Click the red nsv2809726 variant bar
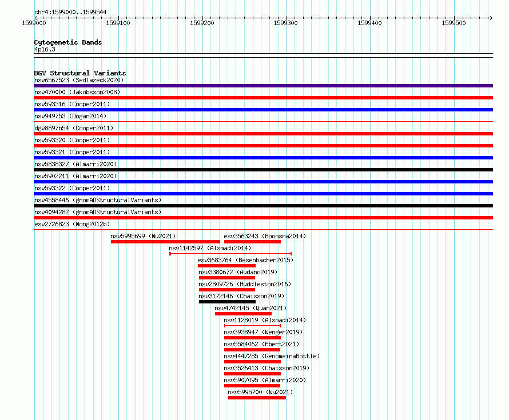This screenshot has height=420, width=509. (227, 290)
